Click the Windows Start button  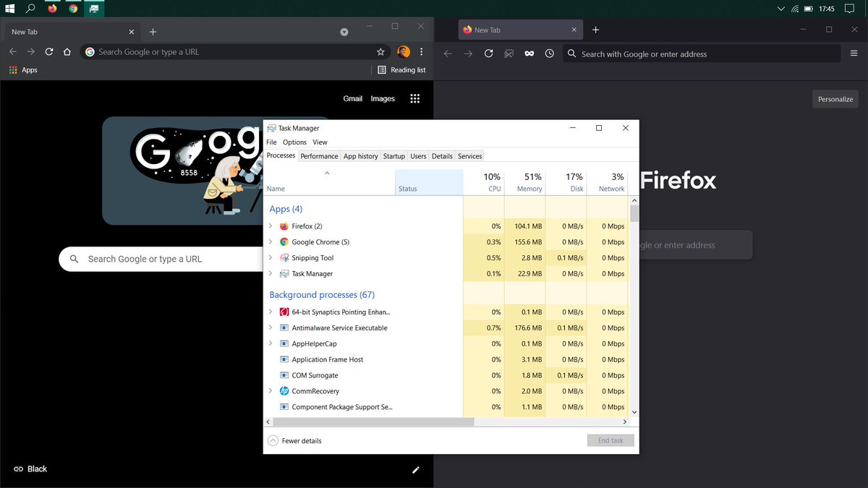pos(10,9)
